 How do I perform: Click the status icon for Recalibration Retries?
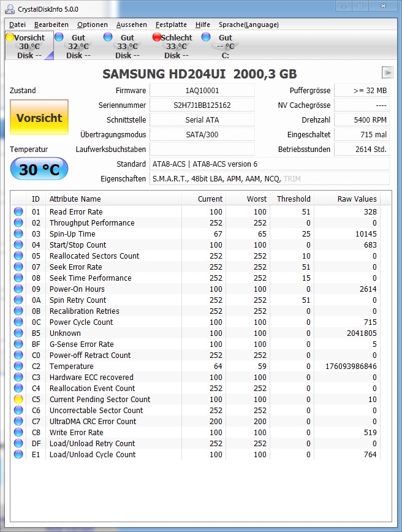(18, 311)
